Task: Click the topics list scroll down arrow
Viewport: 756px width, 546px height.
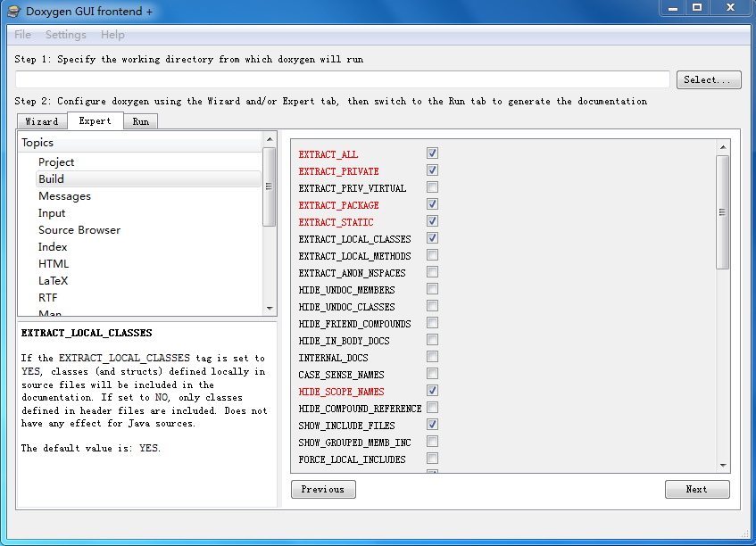Action: [x=270, y=309]
